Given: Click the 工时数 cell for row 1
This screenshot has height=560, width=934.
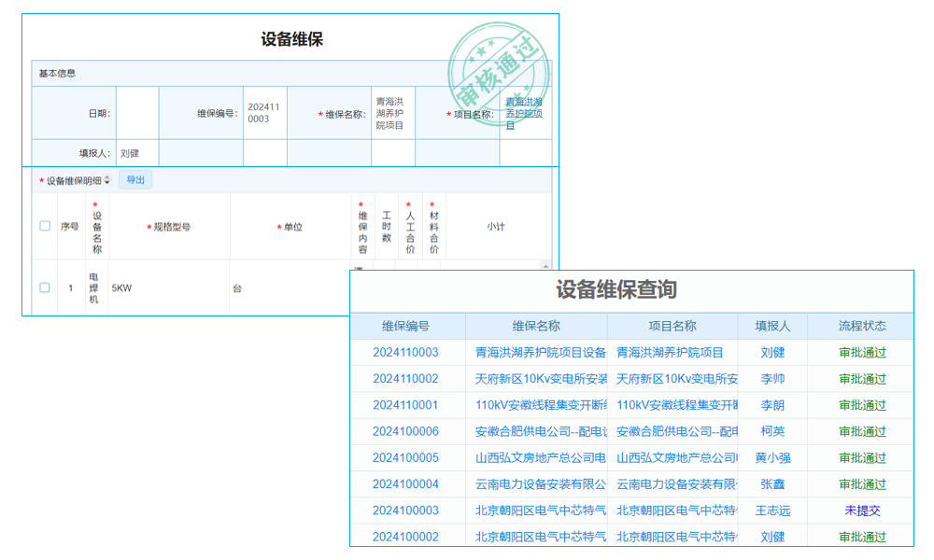Looking at the screenshot, I should click(x=386, y=269).
